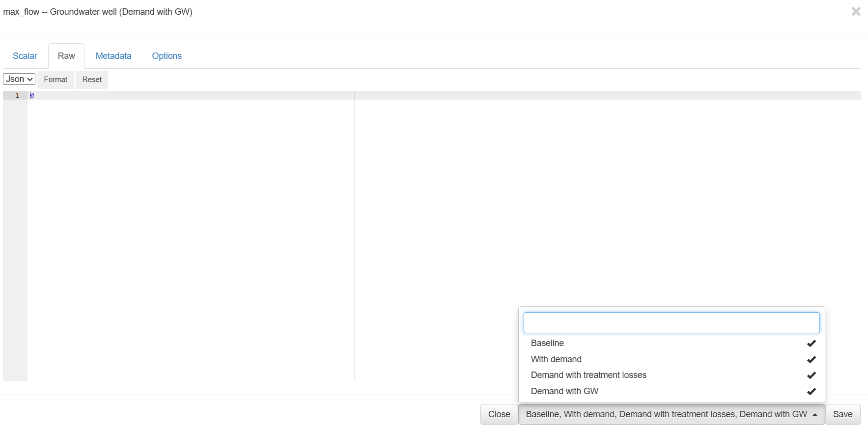Screen dimensions: 868x428
Task: Close the max_flow dialog with the X icon
Action: [x=856, y=11]
